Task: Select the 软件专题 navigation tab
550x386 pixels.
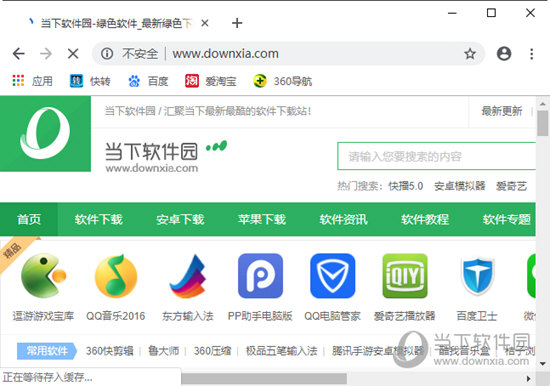Action: click(x=507, y=219)
